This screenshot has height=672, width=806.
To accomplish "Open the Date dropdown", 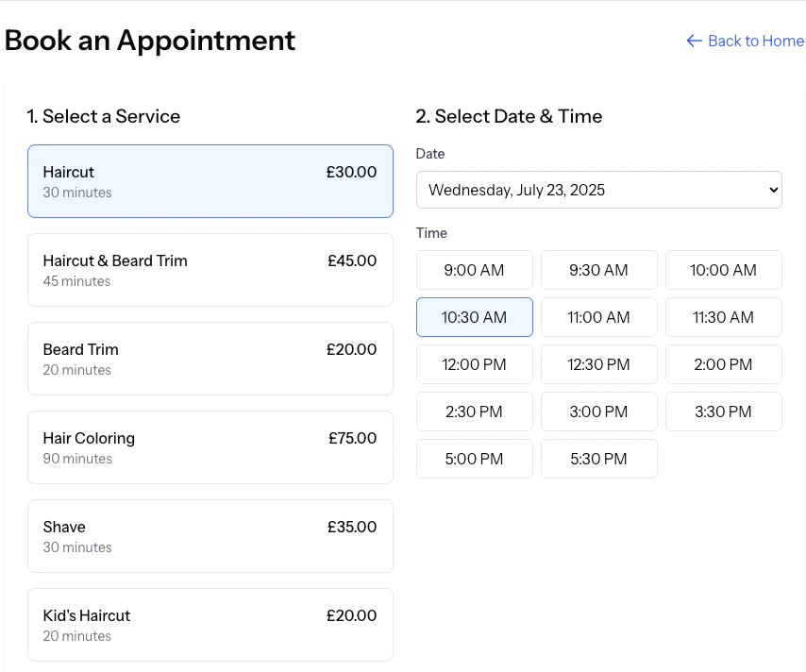I will 598,190.
